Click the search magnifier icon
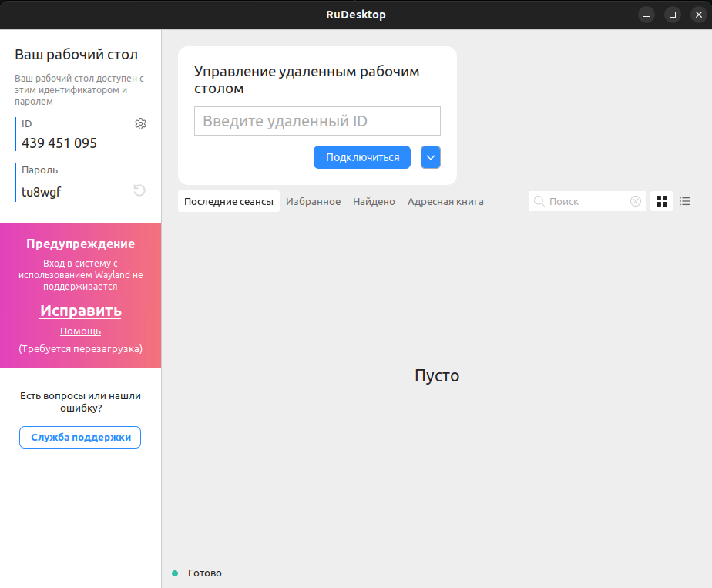The width and height of the screenshot is (712, 588). [539, 201]
